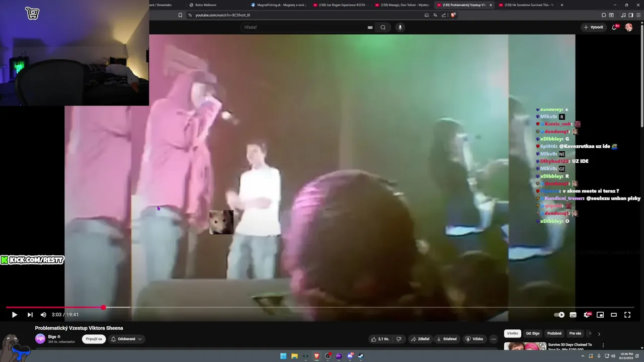Open taskbar clock showing 10:46 PM
This screenshot has width=644, height=362.
(x=626, y=355)
